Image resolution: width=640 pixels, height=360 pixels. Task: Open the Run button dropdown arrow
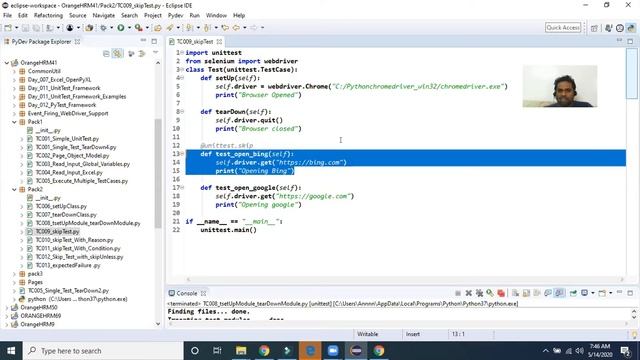coord(129,28)
